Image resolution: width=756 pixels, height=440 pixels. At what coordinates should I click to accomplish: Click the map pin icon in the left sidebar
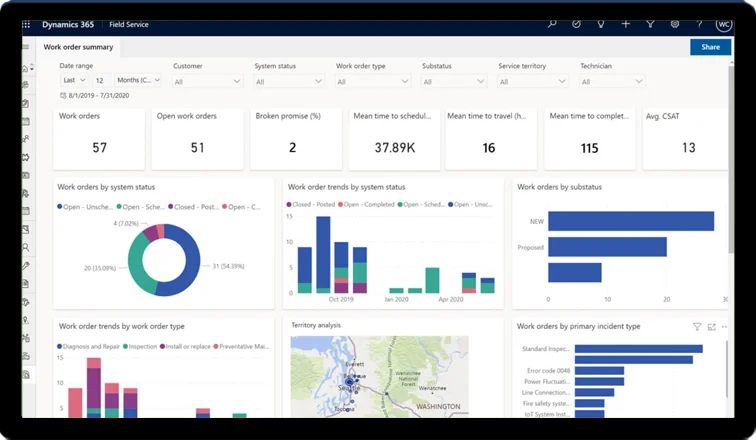pos(26,320)
